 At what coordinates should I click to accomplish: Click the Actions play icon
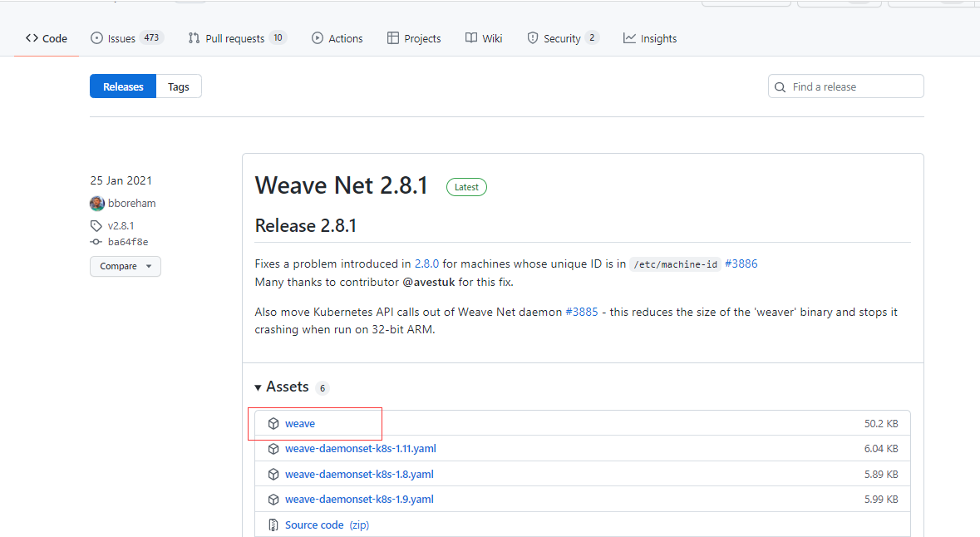click(x=318, y=38)
